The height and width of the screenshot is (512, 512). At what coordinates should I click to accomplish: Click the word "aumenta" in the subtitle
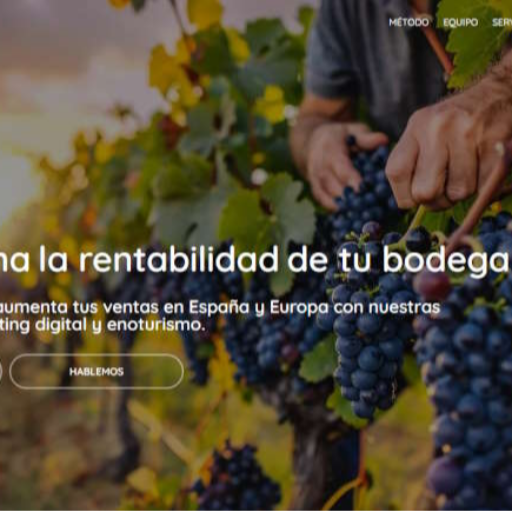coord(33,308)
